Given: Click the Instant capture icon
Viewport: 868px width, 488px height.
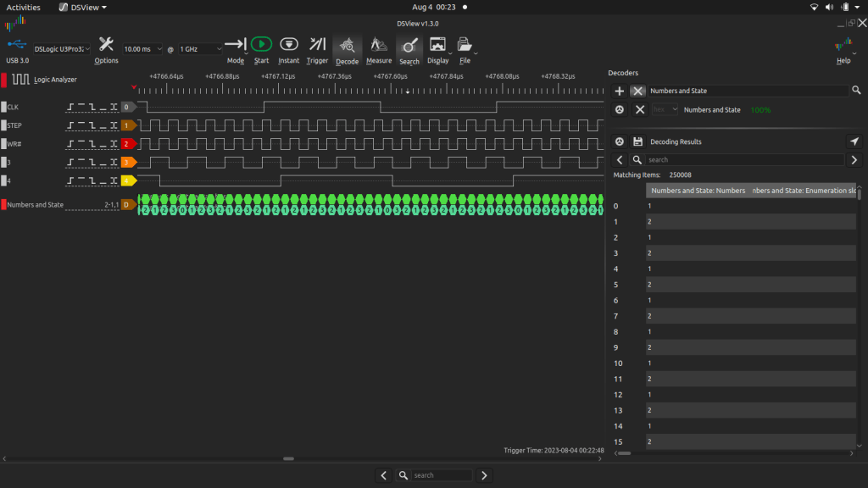Looking at the screenshot, I should click(288, 45).
